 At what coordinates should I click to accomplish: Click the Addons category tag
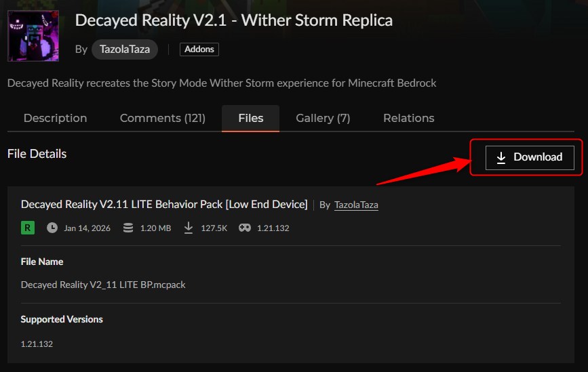pos(199,49)
